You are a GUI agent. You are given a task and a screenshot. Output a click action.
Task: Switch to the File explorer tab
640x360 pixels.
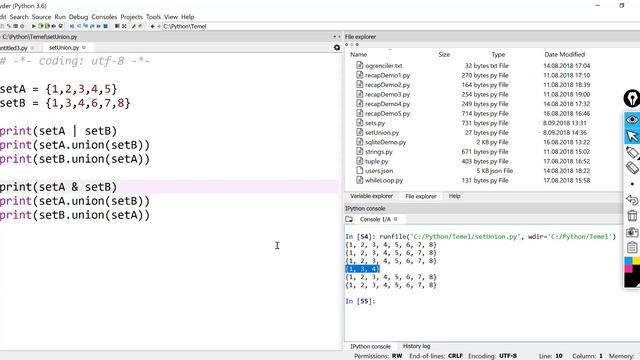pos(421,196)
